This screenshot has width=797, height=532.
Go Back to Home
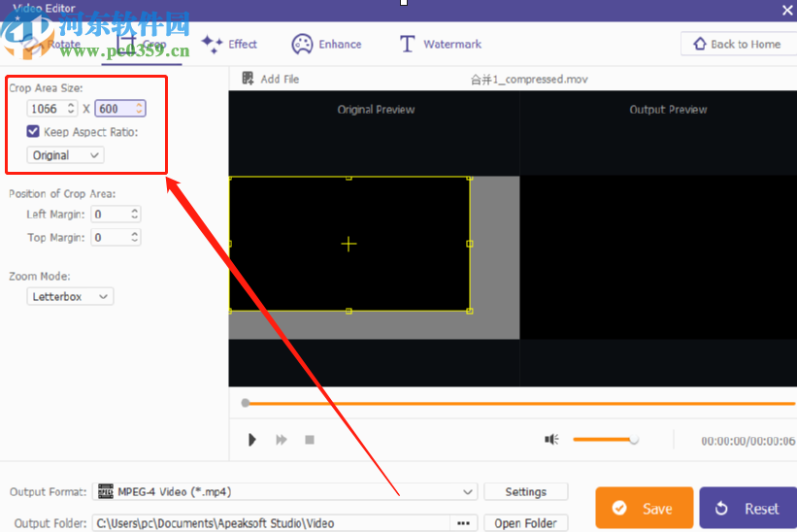coord(739,45)
